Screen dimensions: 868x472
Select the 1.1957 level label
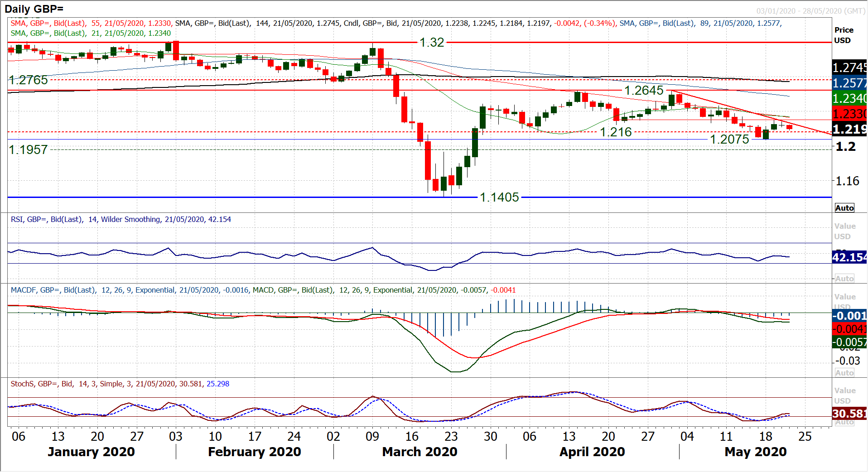(29, 150)
